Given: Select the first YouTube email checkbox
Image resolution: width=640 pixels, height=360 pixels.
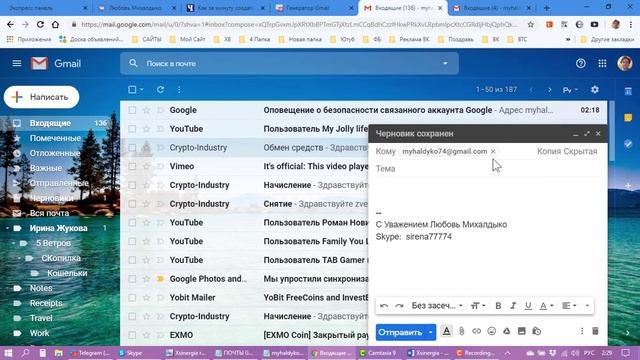Looking at the screenshot, I should pos(132,129).
